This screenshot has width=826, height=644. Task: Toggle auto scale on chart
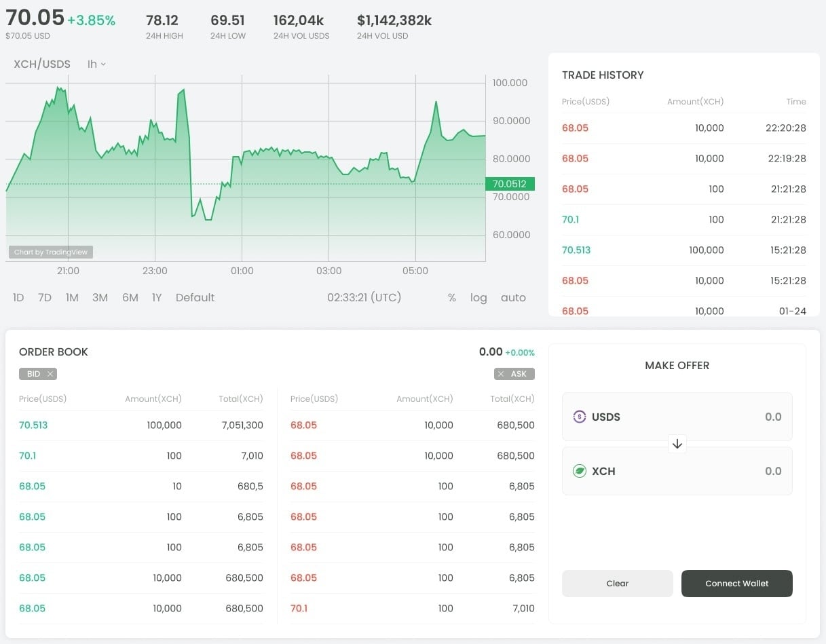coord(513,297)
